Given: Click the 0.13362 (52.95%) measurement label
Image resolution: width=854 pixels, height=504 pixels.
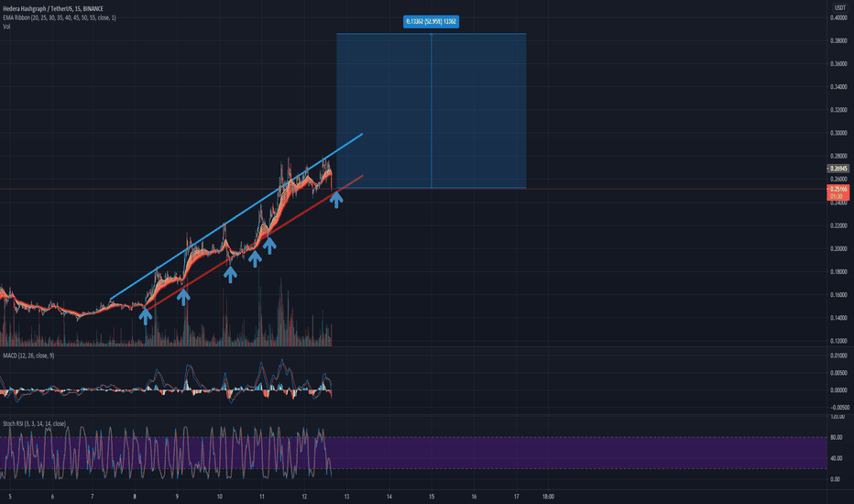Looking at the screenshot, I should pyautogui.click(x=431, y=21).
